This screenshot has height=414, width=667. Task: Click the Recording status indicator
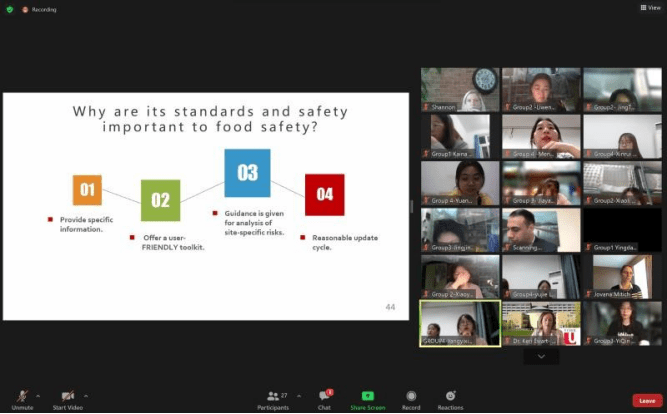[40, 9]
